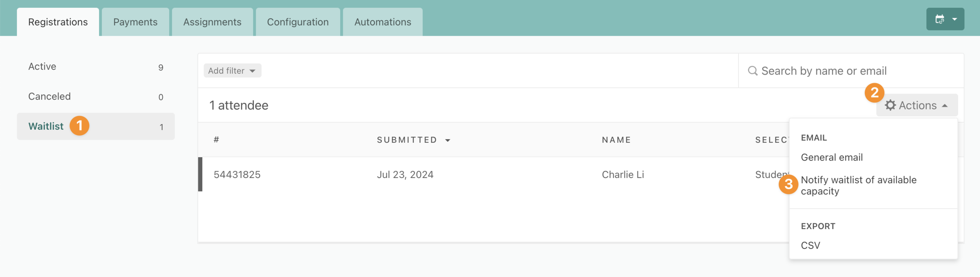Choose Notify waitlist of available capacity

point(858,185)
